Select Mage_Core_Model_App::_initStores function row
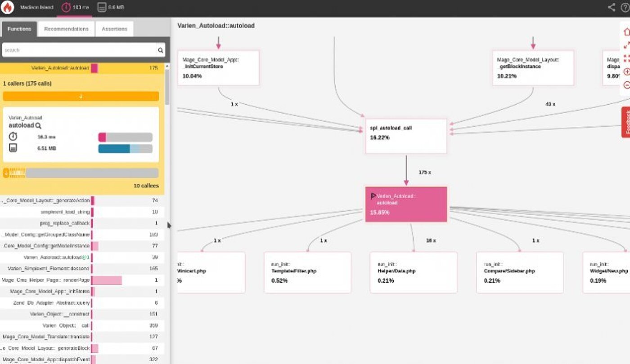This screenshot has width=630, height=364. pos(82,292)
